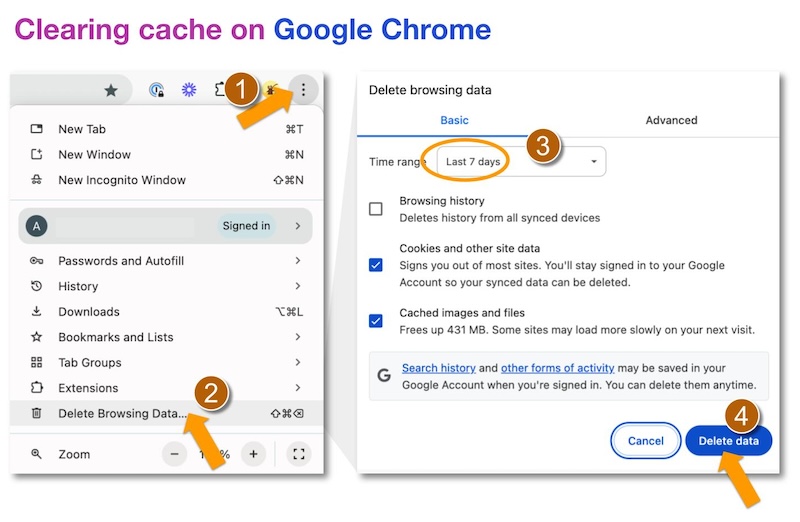Screen dimensions: 800x522
Task: Open History menu entry
Action: tap(167, 286)
